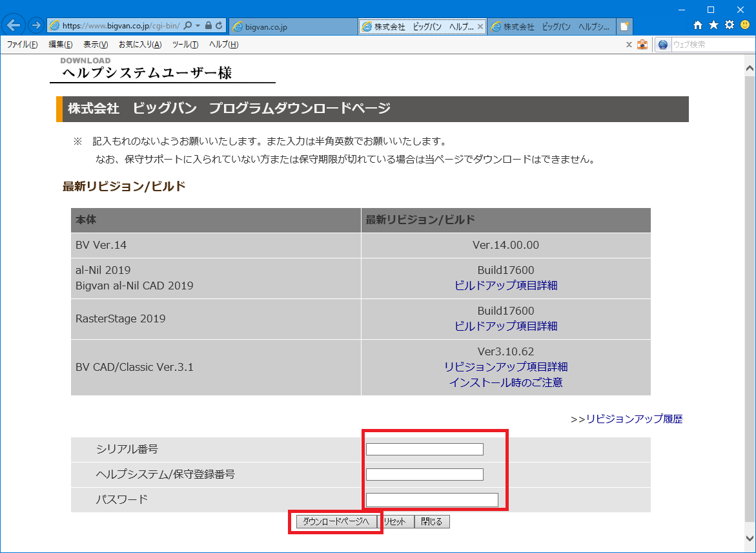
Task: Click the smiley feedback icon
Action: tap(746, 25)
